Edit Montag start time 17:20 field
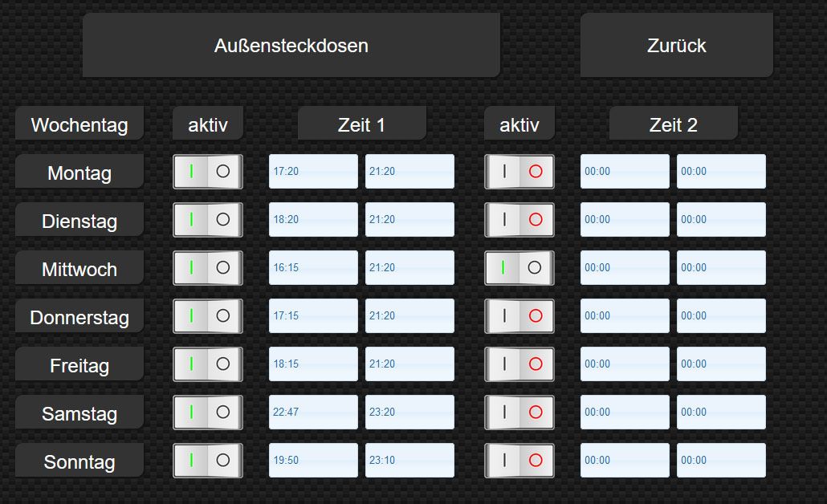827x504 pixels. point(313,172)
